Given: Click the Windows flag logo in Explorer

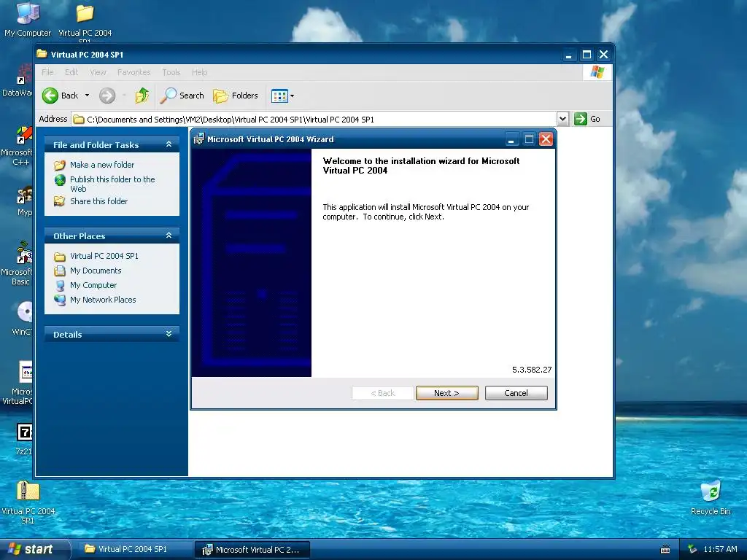Looking at the screenshot, I should (597, 72).
